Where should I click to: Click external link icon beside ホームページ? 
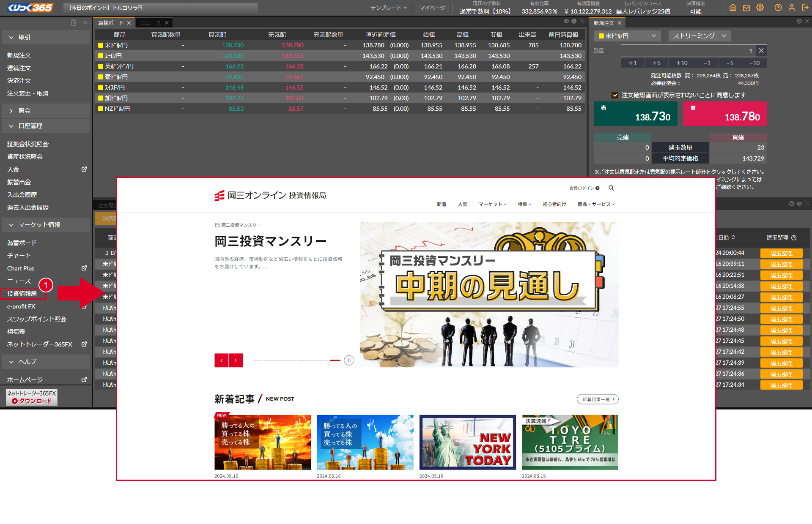pos(84,379)
